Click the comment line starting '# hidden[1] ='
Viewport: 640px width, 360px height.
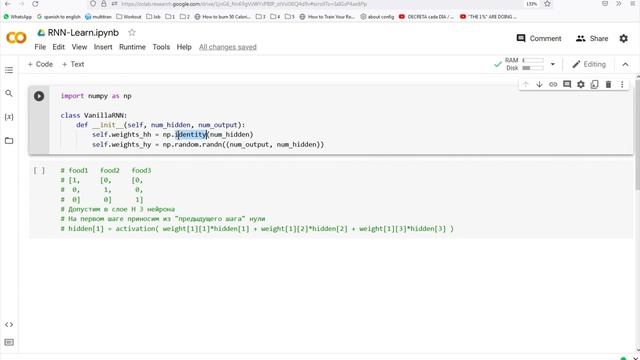click(257, 229)
